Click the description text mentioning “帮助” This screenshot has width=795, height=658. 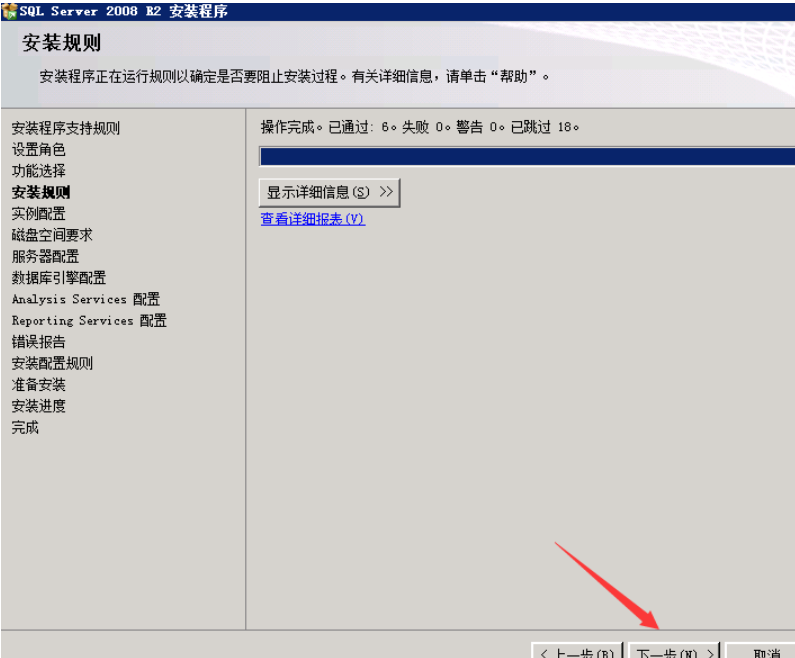click(x=294, y=77)
